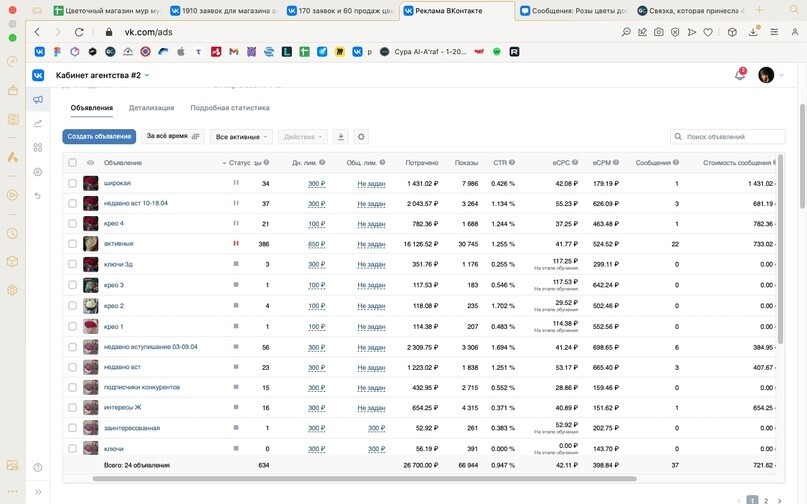Open the 'За всё время' date range picker

[174, 137]
